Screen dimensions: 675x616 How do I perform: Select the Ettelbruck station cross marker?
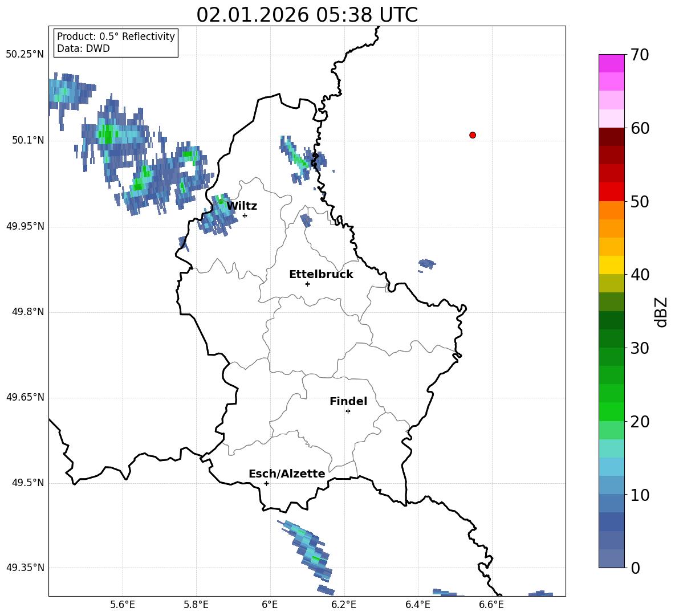pos(307,284)
